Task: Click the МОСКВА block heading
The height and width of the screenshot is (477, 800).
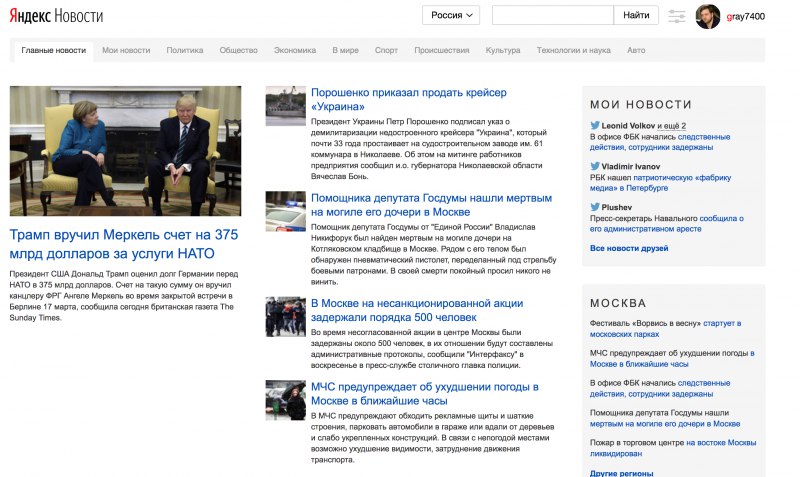Action: coord(618,303)
